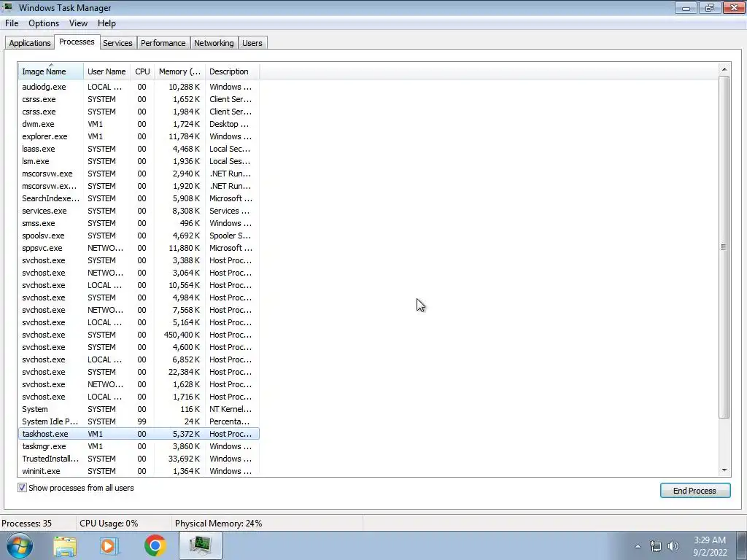Screen dimensions: 747x560
Task: Sort by the User Name column header
Action: 107,71
